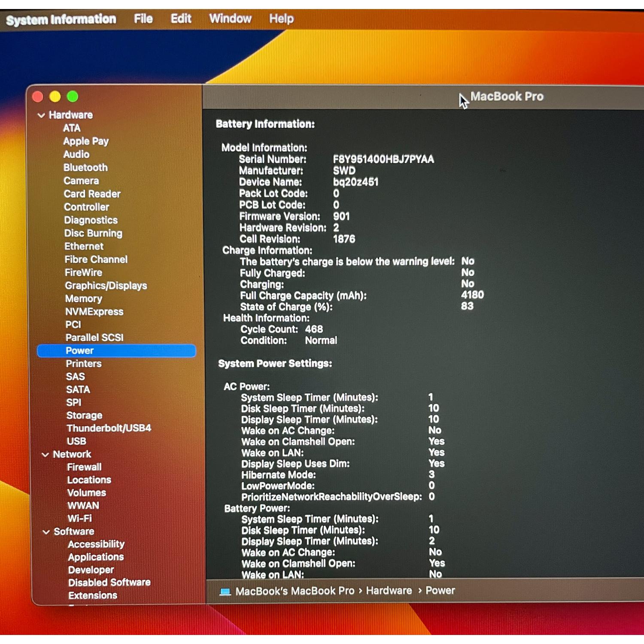Select Audio in the sidebar
644x644 pixels.
tap(76, 155)
